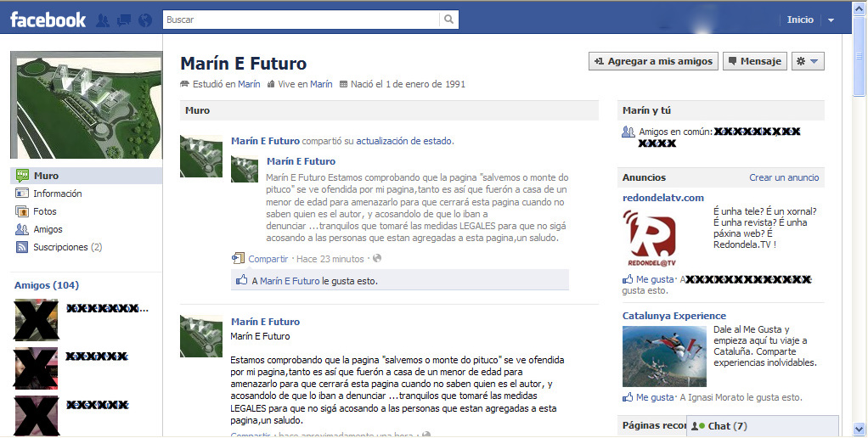Open the messages icon in header
The width and height of the screenshot is (868, 438).
pos(124,20)
